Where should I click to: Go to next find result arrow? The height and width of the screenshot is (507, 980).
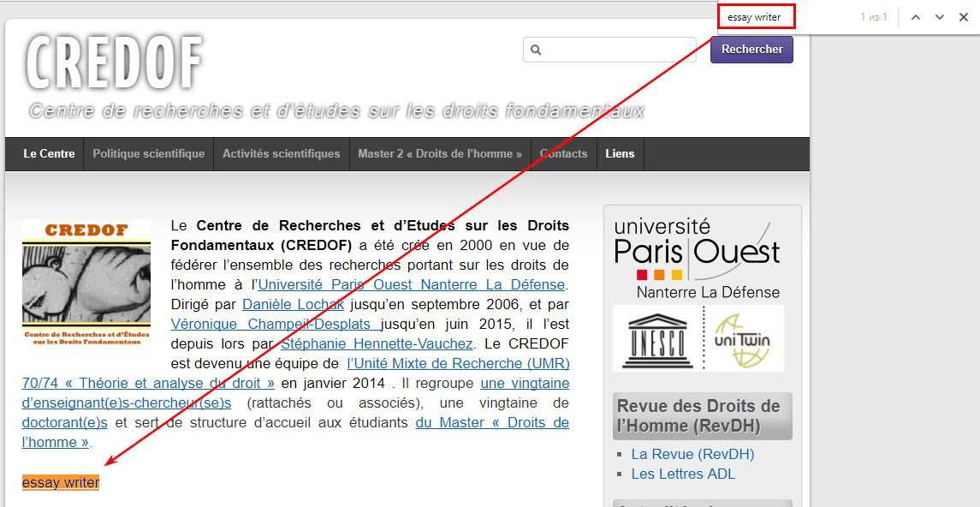point(940,17)
